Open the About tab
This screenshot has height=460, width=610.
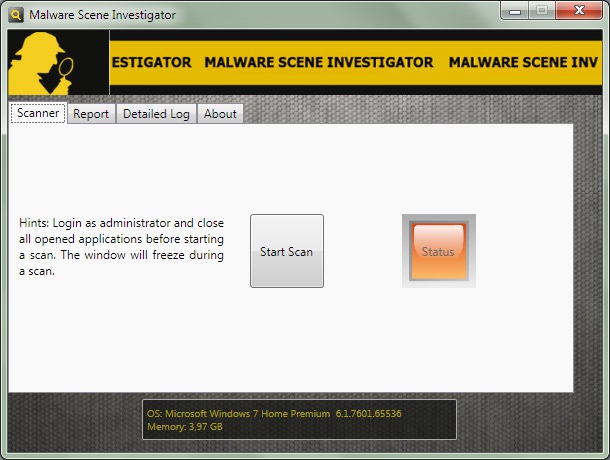220,114
